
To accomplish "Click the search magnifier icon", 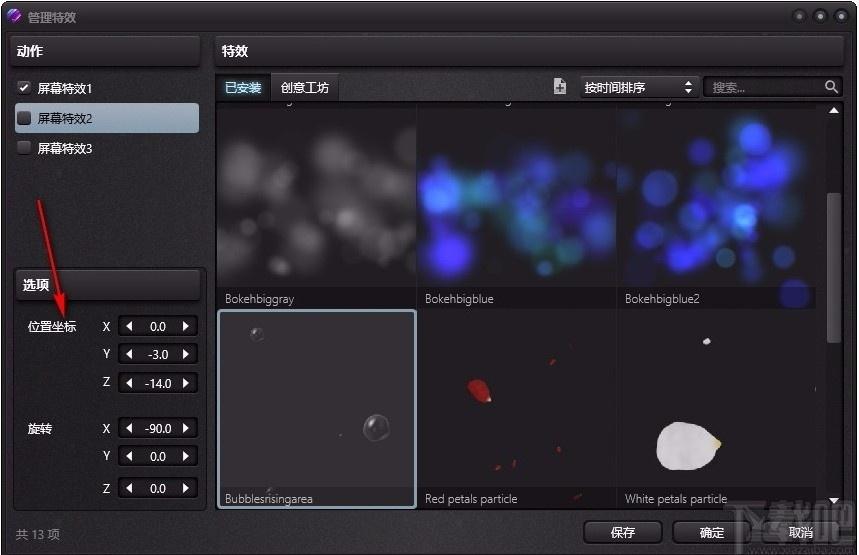I will click(x=831, y=87).
